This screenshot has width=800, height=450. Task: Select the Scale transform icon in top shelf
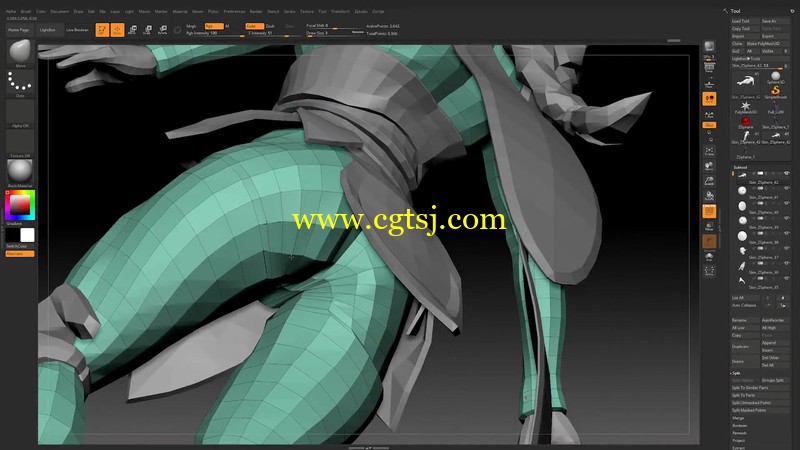pyautogui.click(x=147, y=30)
